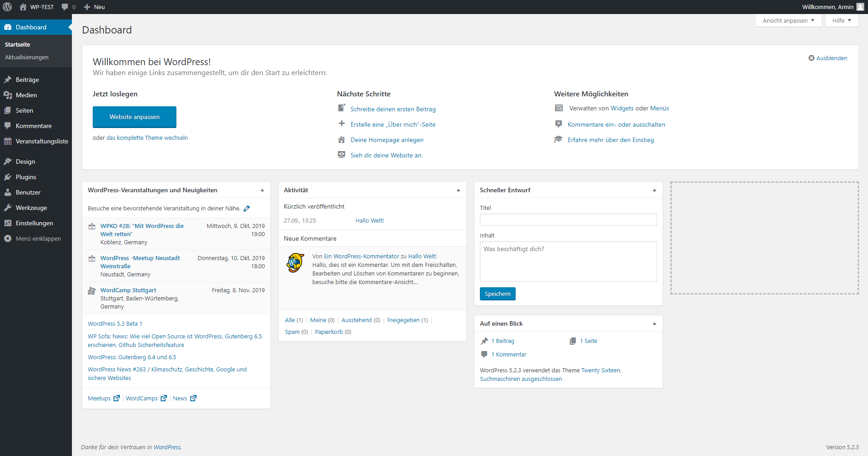Expand the Hilfe dropdown tab
Screen dimensions: 868x456
point(841,20)
